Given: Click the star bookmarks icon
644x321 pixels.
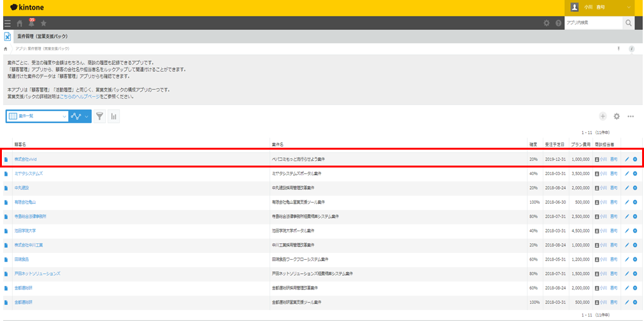Looking at the screenshot, I should point(43,23).
